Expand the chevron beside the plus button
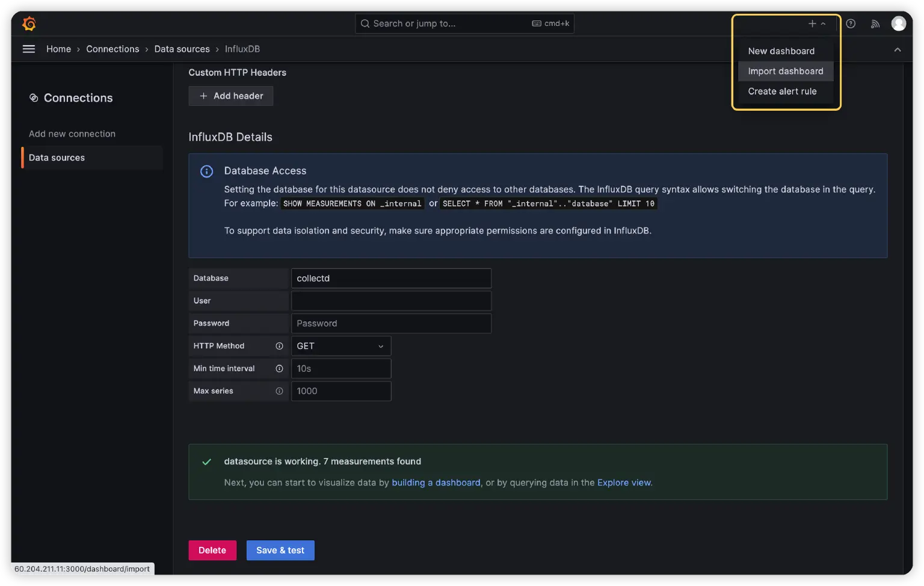The image size is (924, 586). [823, 23]
